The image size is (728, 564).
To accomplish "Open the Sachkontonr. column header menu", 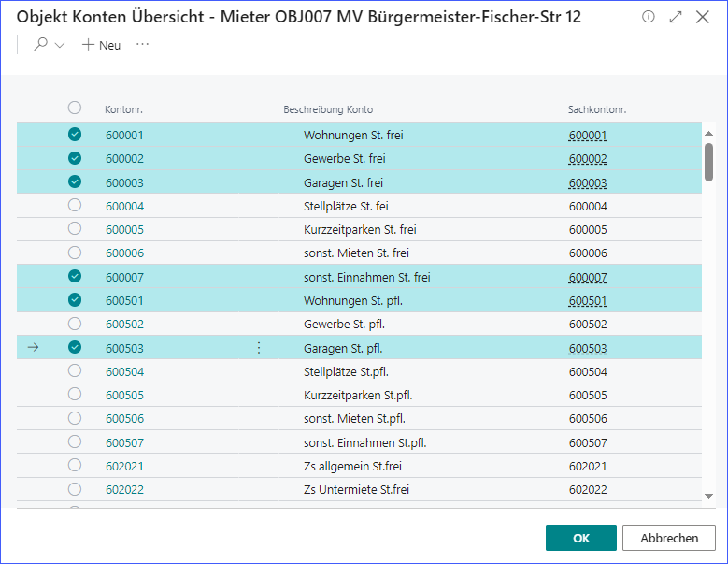I will pyautogui.click(x=596, y=109).
